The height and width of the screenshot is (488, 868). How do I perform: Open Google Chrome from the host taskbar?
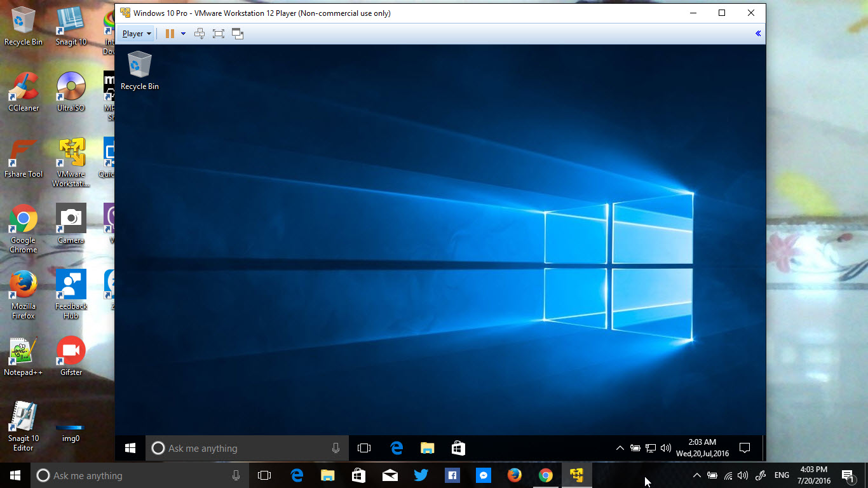point(545,475)
